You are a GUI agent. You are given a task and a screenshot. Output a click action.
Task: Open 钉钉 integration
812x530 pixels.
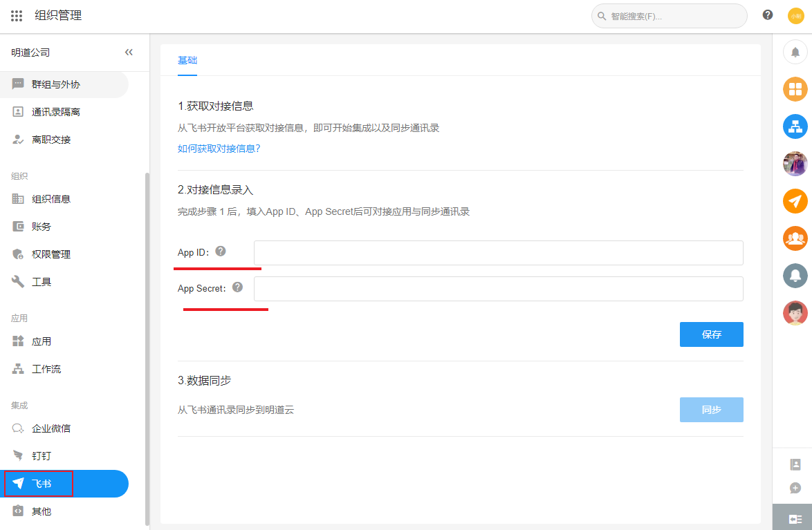coord(64,455)
